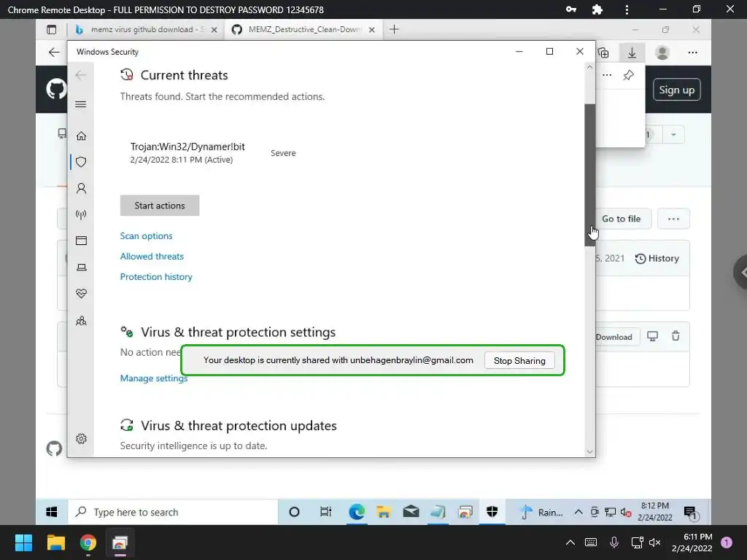Open History link on GitHub page

(x=657, y=259)
